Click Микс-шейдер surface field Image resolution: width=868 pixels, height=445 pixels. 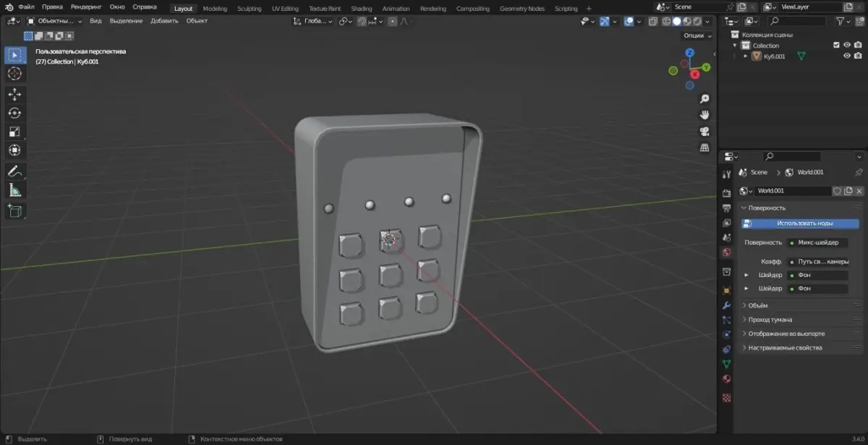pyautogui.click(x=817, y=242)
